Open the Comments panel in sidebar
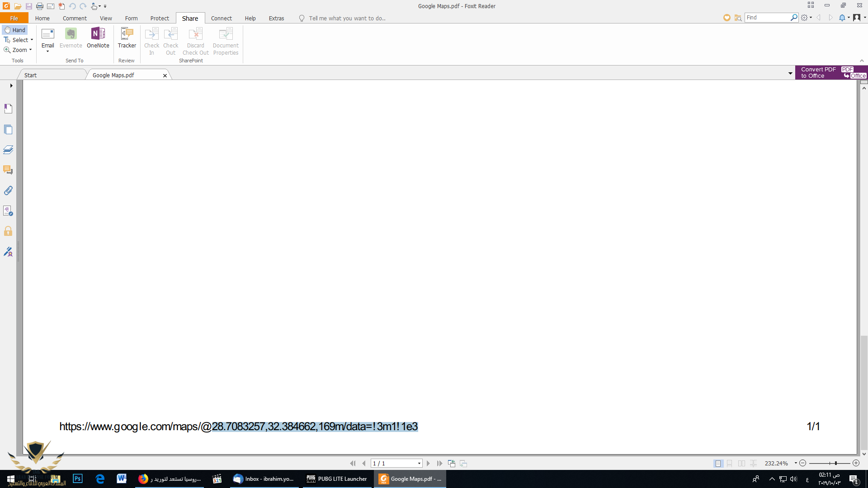The width and height of the screenshot is (868, 488). click(8, 170)
